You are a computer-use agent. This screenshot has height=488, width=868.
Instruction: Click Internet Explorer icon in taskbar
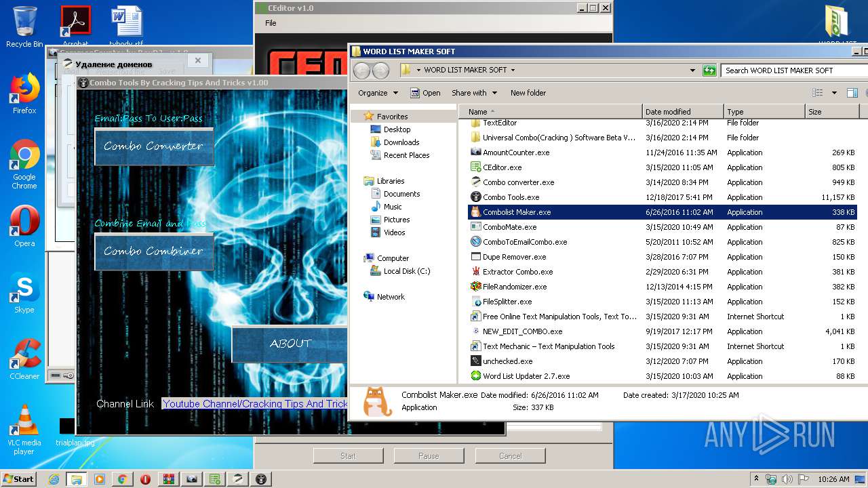coord(54,479)
